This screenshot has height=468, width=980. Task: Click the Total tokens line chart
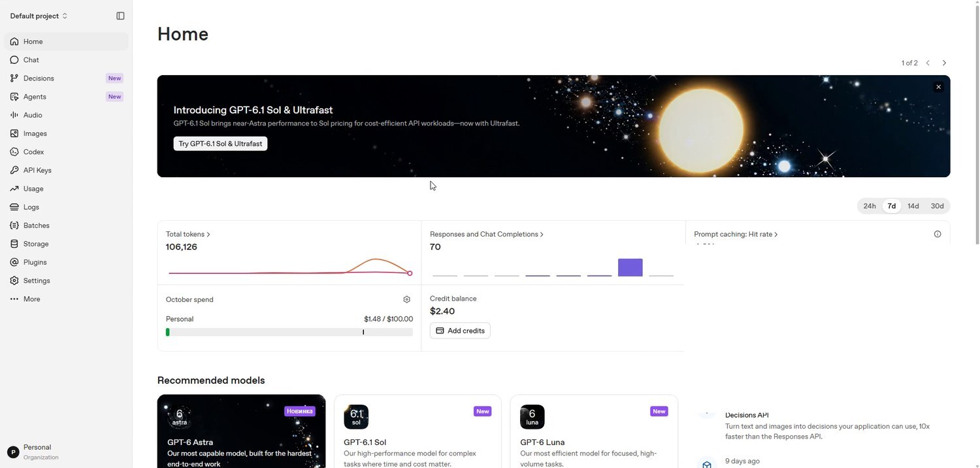pos(289,267)
